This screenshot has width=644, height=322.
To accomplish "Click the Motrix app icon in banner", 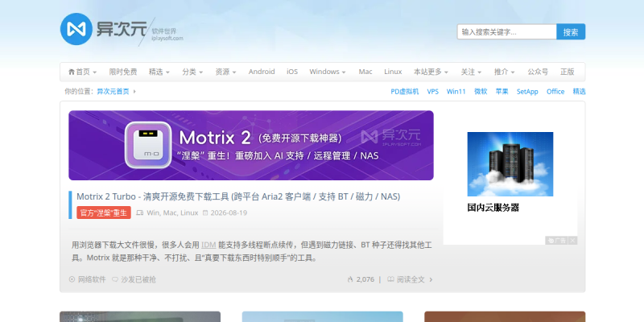I will pyautogui.click(x=148, y=145).
